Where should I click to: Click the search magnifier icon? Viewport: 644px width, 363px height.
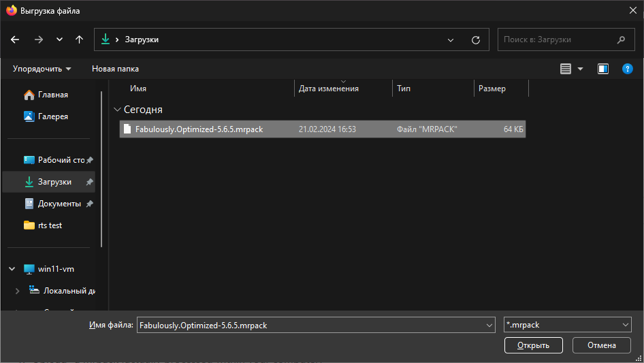tap(621, 40)
